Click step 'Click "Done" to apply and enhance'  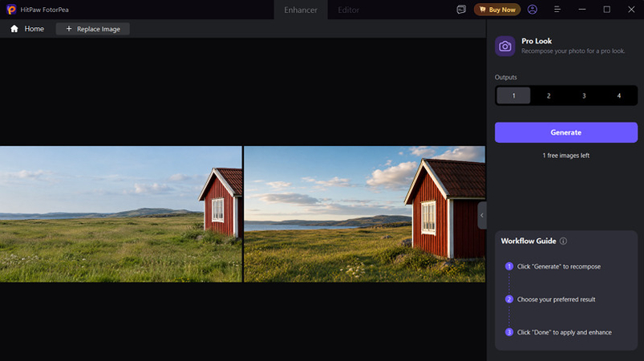point(565,332)
